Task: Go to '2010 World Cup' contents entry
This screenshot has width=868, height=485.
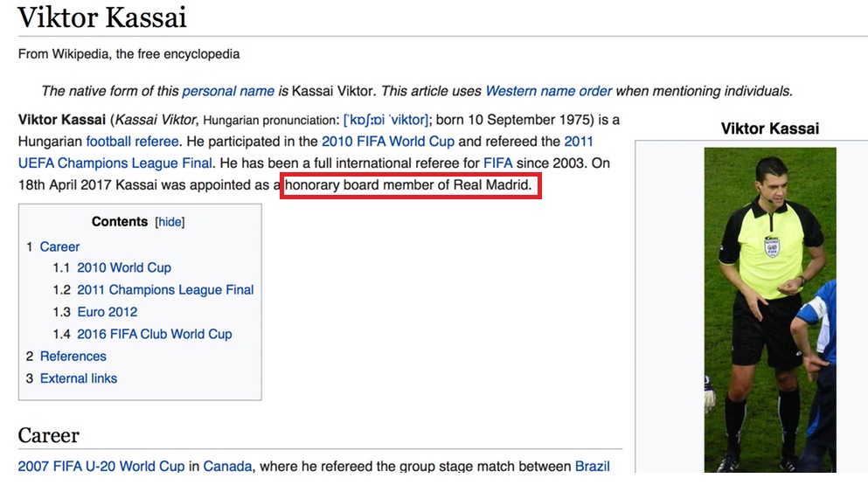Action: (x=124, y=267)
